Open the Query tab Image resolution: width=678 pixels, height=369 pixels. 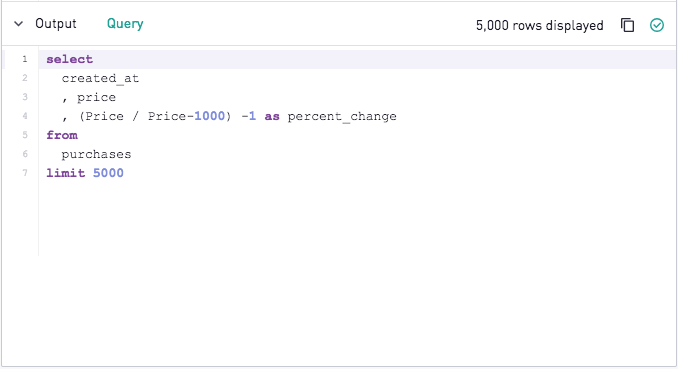pos(125,24)
